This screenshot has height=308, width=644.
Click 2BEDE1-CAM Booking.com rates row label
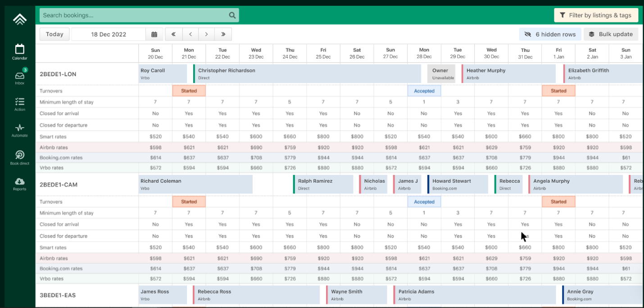click(61, 268)
